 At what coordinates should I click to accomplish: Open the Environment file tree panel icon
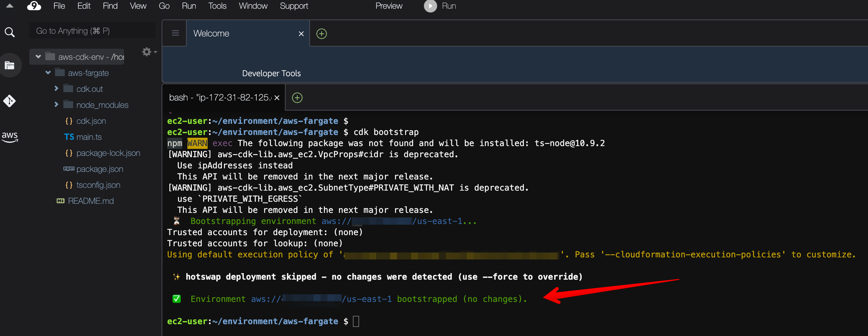tap(10, 65)
